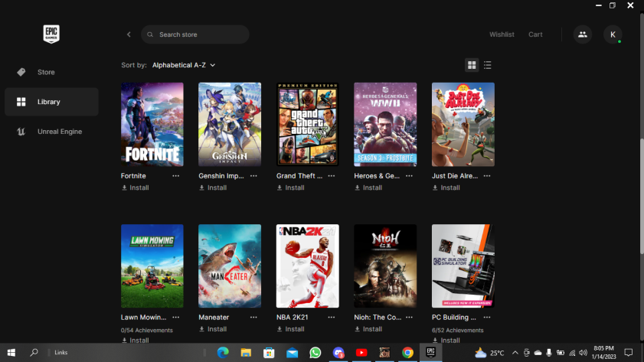The image size is (644, 362).
Task: Open the Fortnite cover art
Action: [152, 124]
